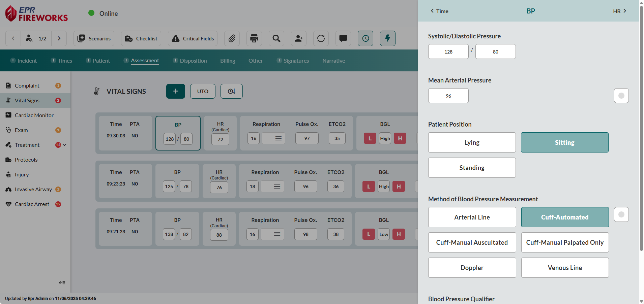Collapse the left sidebar arrow icon
644x304 pixels.
click(x=62, y=283)
